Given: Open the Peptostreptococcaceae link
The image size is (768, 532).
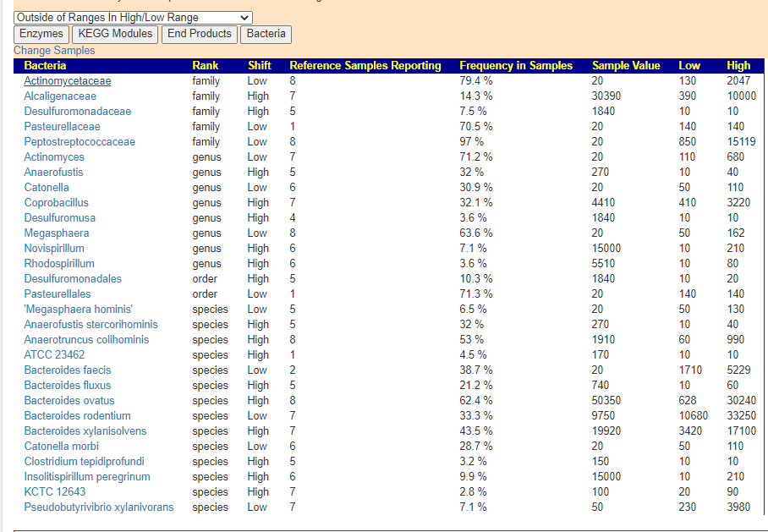Looking at the screenshot, I should 80,142.
